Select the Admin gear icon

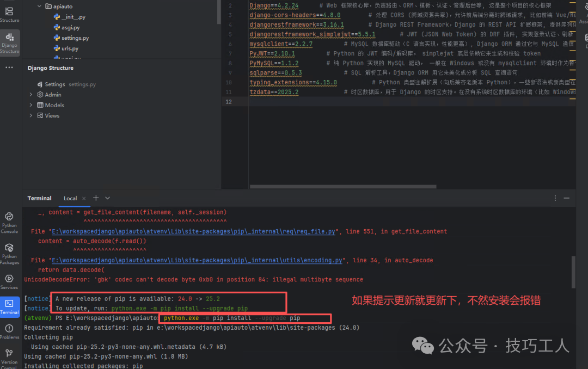(40, 95)
